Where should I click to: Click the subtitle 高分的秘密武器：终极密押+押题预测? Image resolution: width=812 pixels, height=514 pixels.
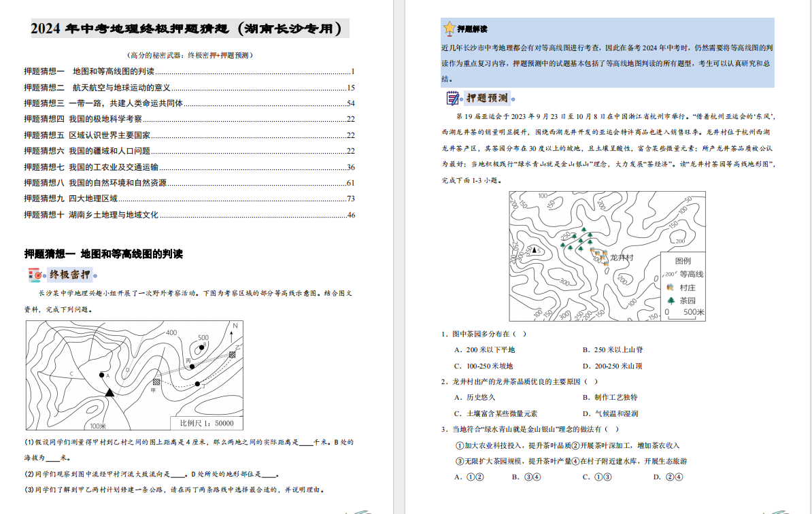190,55
